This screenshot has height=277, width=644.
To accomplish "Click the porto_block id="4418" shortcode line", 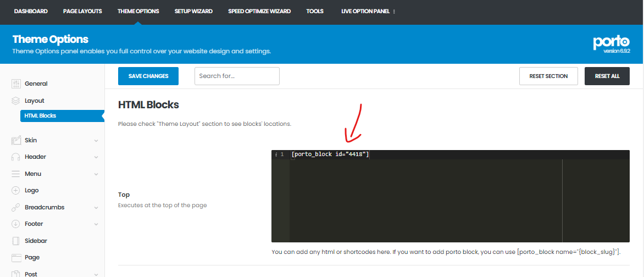I will 330,154.
